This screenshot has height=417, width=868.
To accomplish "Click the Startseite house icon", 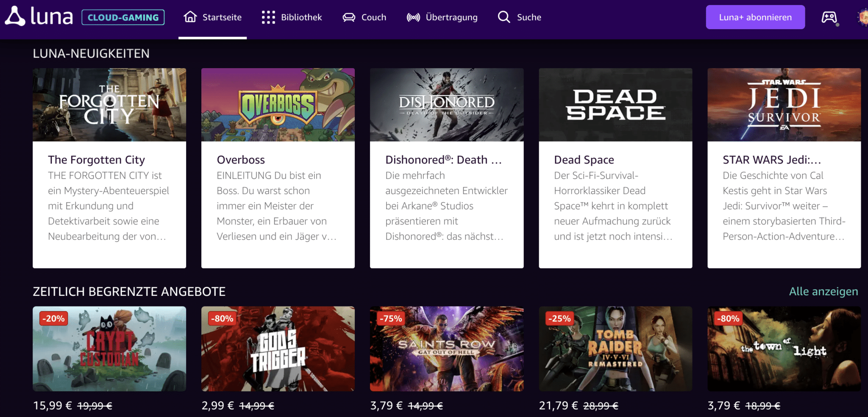I will (190, 17).
